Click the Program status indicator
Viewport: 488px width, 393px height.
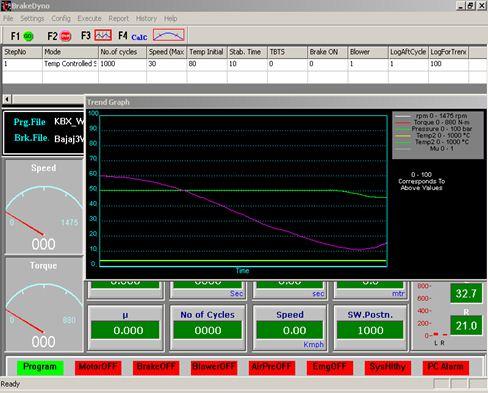click(40, 367)
